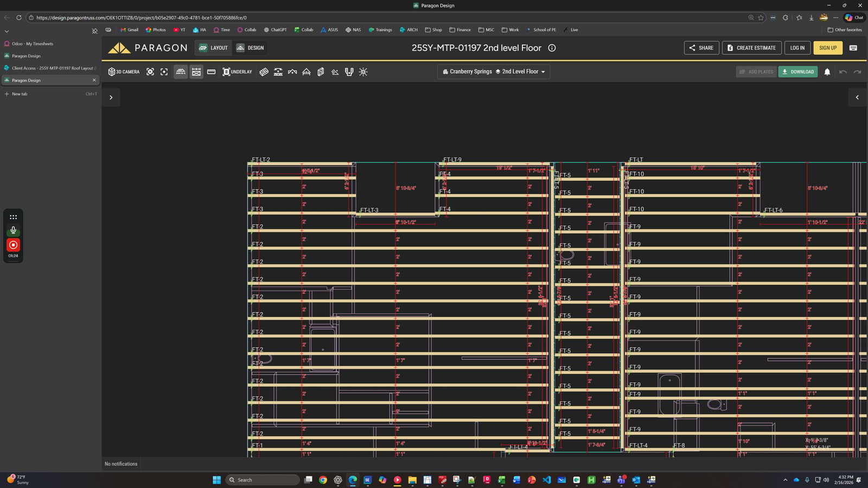Switch to the Layout tab
Viewport: 868px width, 488px height.
pos(213,48)
